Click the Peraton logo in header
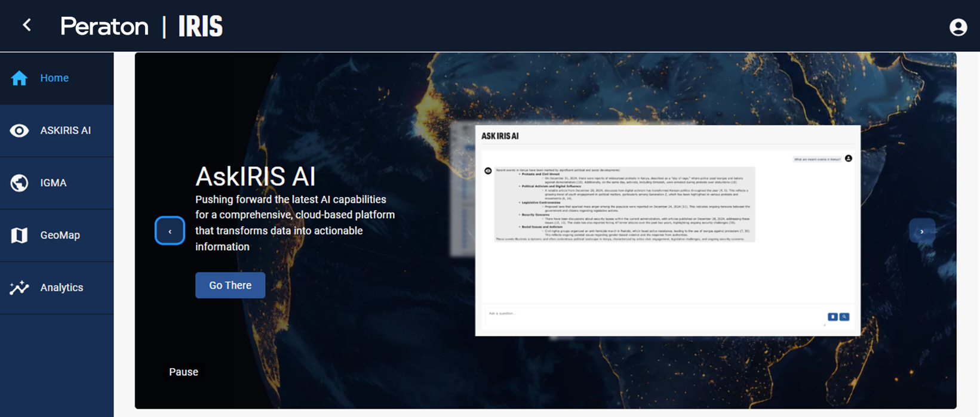This screenshot has width=980, height=417. click(x=105, y=27)
